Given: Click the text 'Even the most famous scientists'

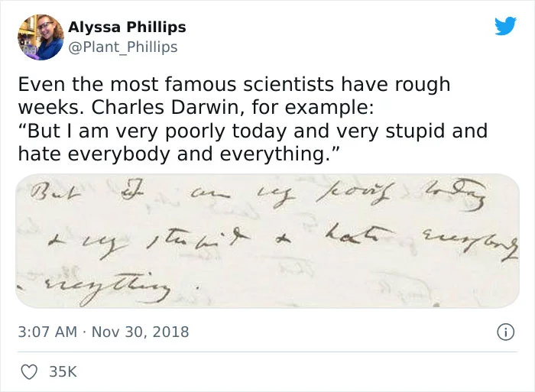Looking at the screenshot, I should 176,84.
